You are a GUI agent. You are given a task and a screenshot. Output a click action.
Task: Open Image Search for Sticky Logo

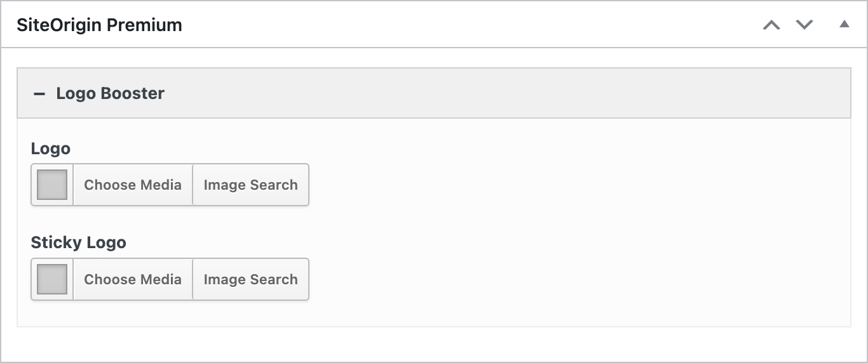pos(250,279)
